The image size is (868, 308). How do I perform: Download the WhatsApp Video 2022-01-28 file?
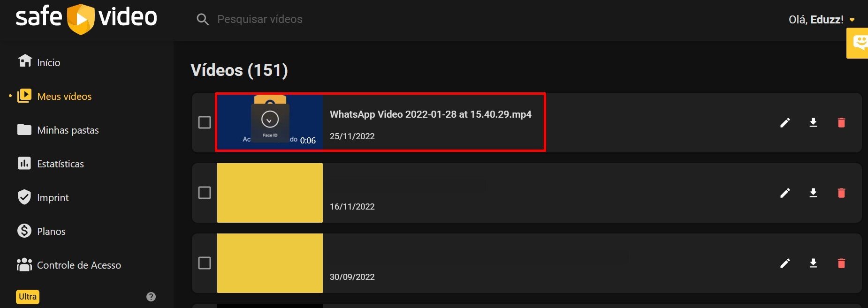pos(813,123)
